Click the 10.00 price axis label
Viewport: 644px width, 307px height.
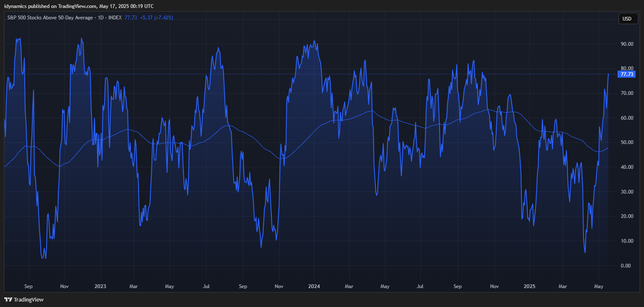point(627,241)
